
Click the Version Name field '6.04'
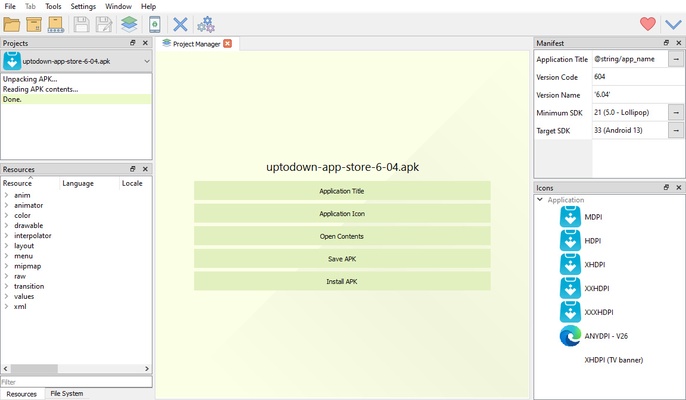[637, 95]
